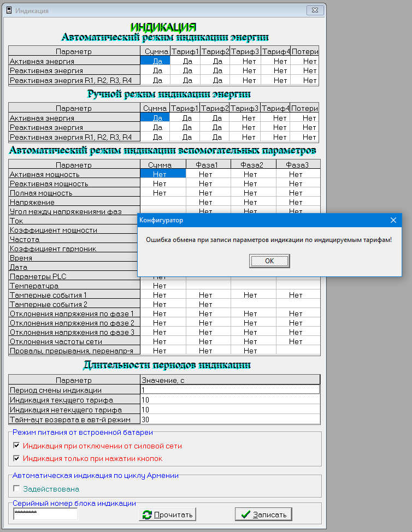The height and width of the screenshot is (532, 412).
Task: Click Фаза1 column header in auxiliary table
Action: pos(208,164)
